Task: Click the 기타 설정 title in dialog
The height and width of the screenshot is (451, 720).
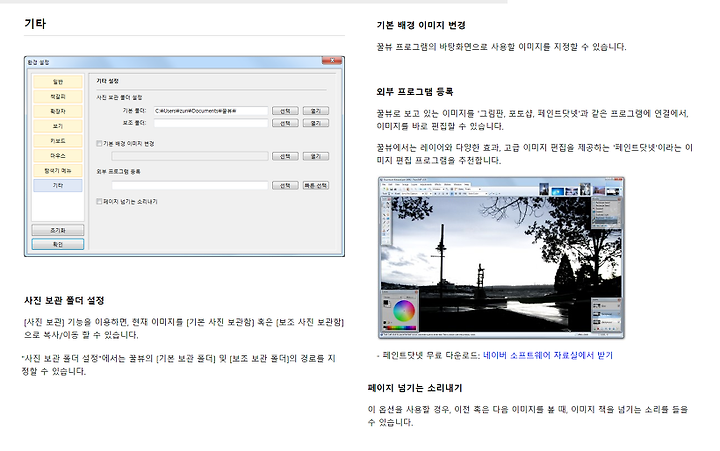Action: [107, 81]
